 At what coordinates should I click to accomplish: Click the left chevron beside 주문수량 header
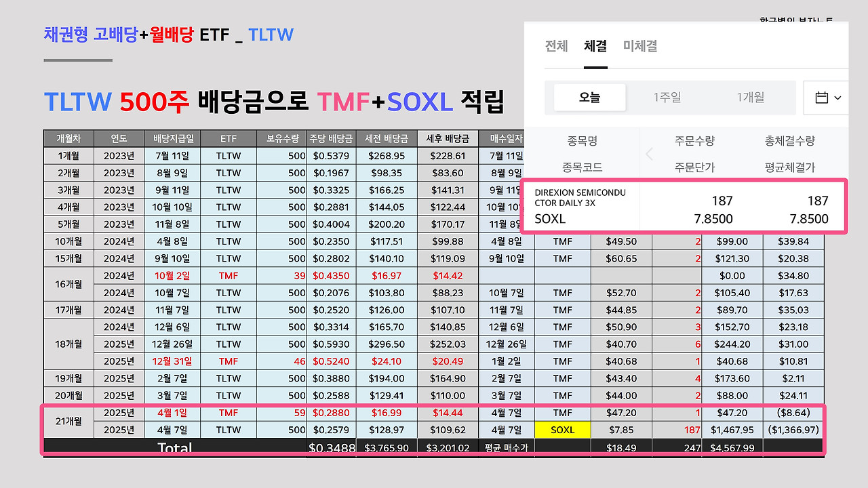649,154
